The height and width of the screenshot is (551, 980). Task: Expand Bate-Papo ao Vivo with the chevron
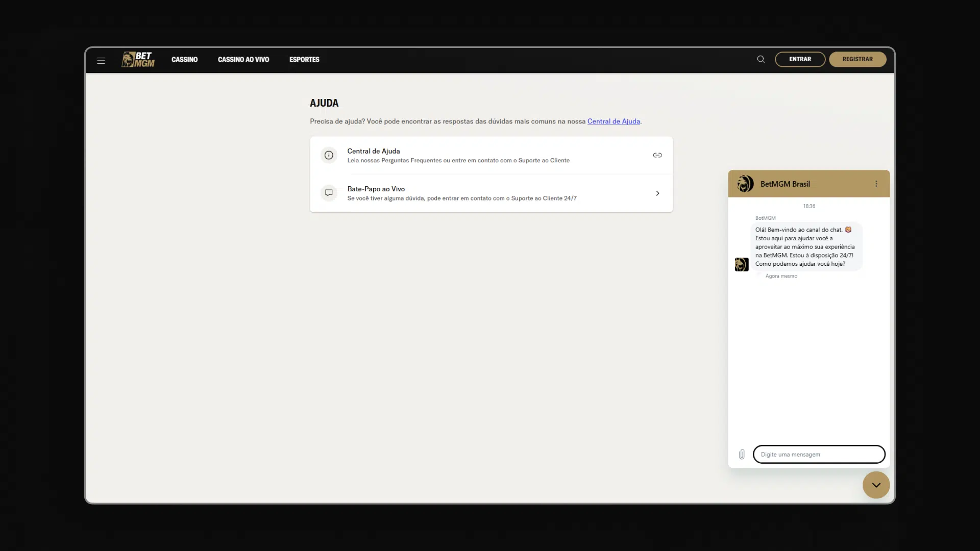[x=657, y=193]
